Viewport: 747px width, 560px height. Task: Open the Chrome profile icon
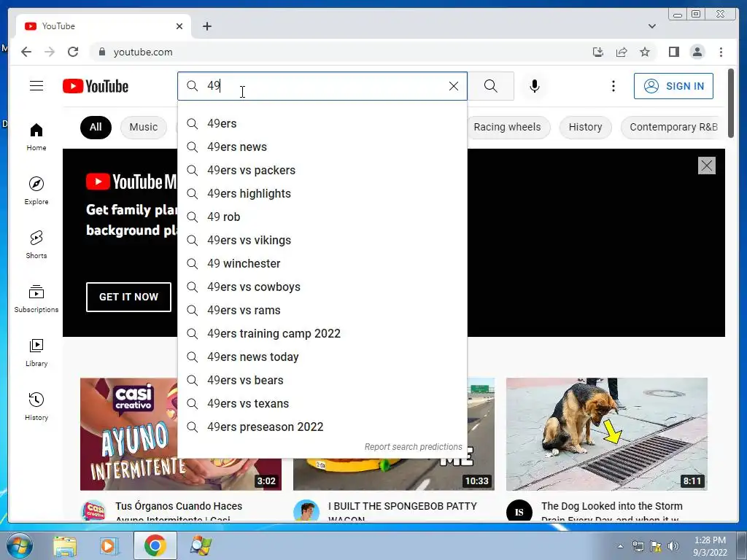pyautogui.click(x=697, y=52)
